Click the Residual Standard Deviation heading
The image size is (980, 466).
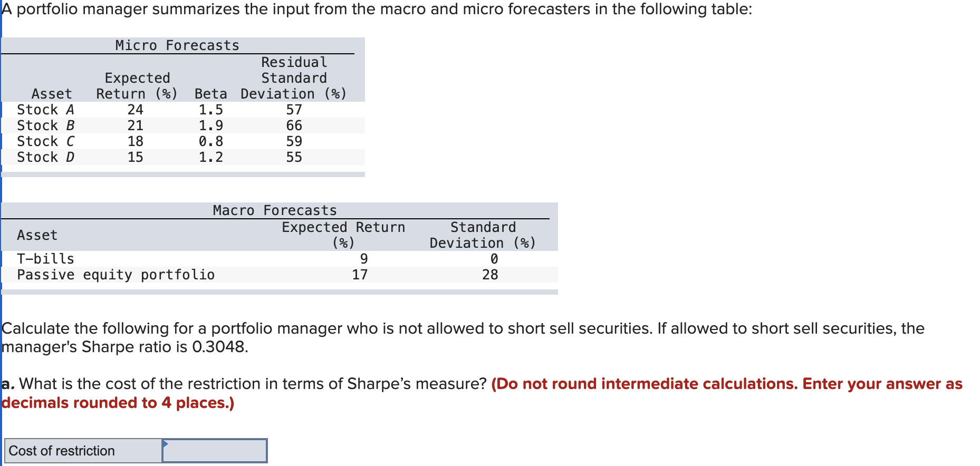(293, 77)
